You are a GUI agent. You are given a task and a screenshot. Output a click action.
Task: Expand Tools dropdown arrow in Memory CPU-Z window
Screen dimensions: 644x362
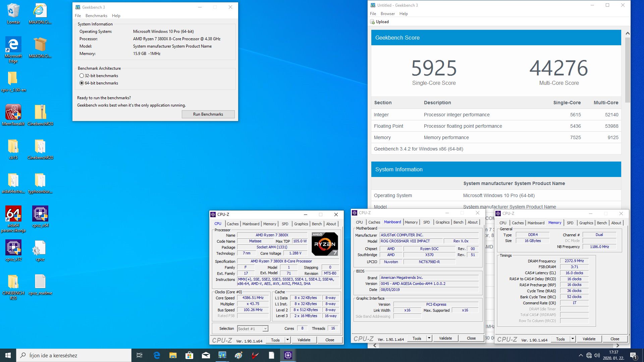coord(573,339)
